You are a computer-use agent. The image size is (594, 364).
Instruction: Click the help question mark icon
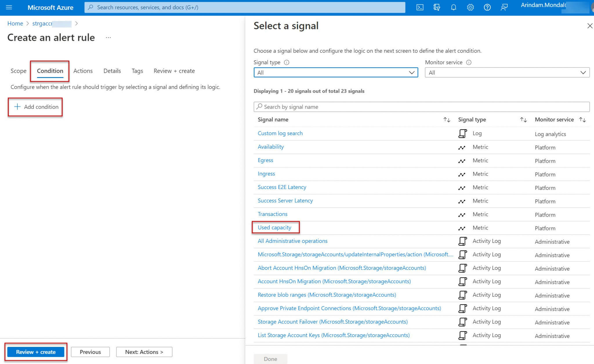point(487,8)
